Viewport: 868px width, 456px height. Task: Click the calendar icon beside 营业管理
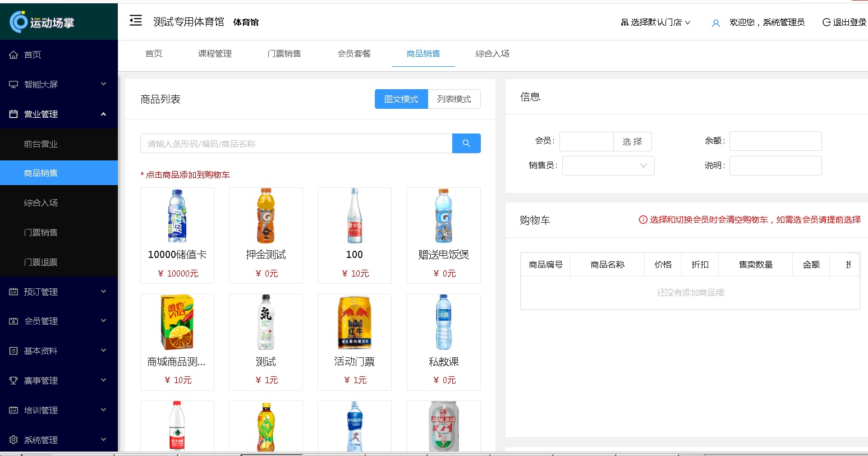[13, 114]
